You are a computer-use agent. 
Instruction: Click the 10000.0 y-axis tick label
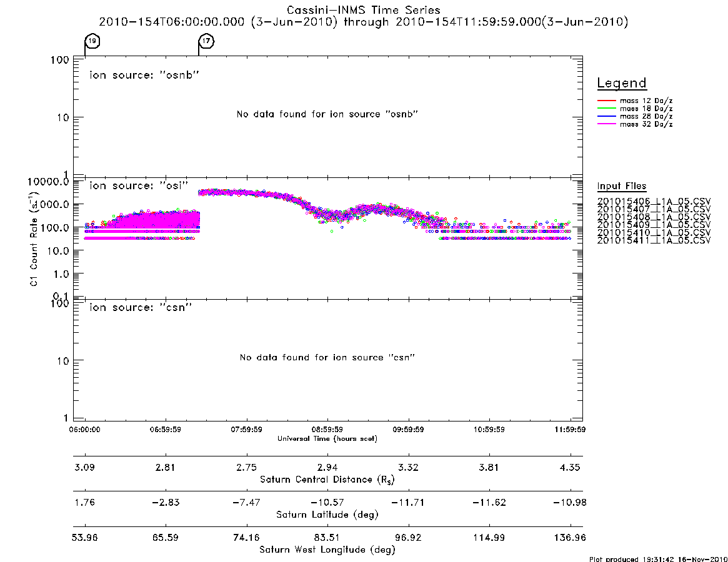(48, 182)
